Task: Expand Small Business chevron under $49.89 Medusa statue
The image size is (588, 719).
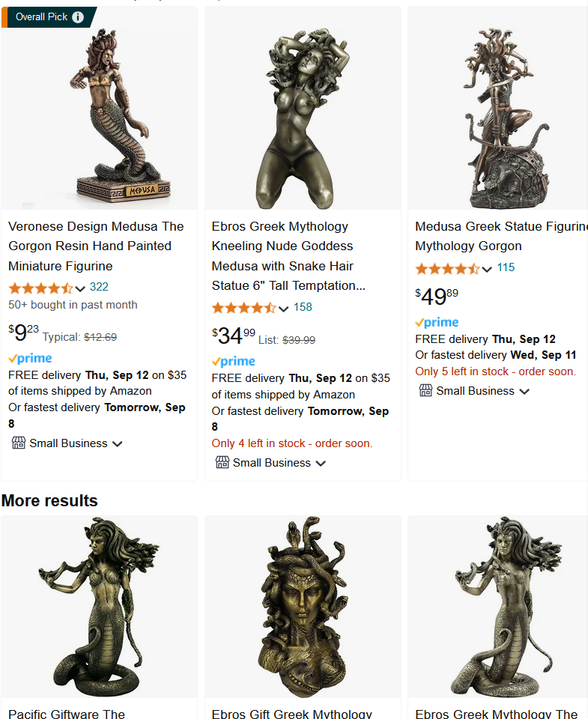Action: pos(524,392)
